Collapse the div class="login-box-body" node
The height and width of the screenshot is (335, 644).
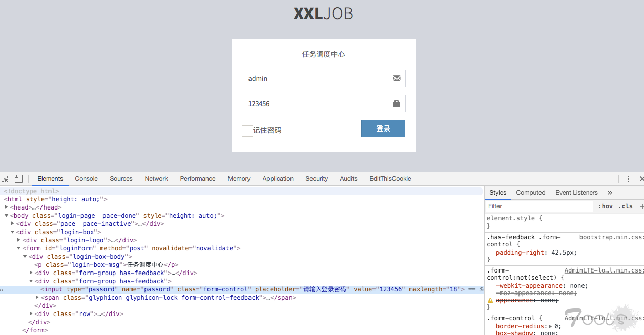pos(25,257)
